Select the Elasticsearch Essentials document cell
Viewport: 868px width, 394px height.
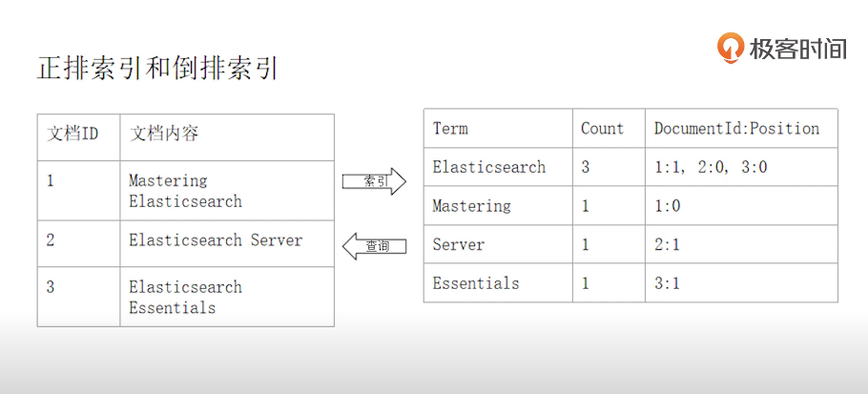point(185,297)
